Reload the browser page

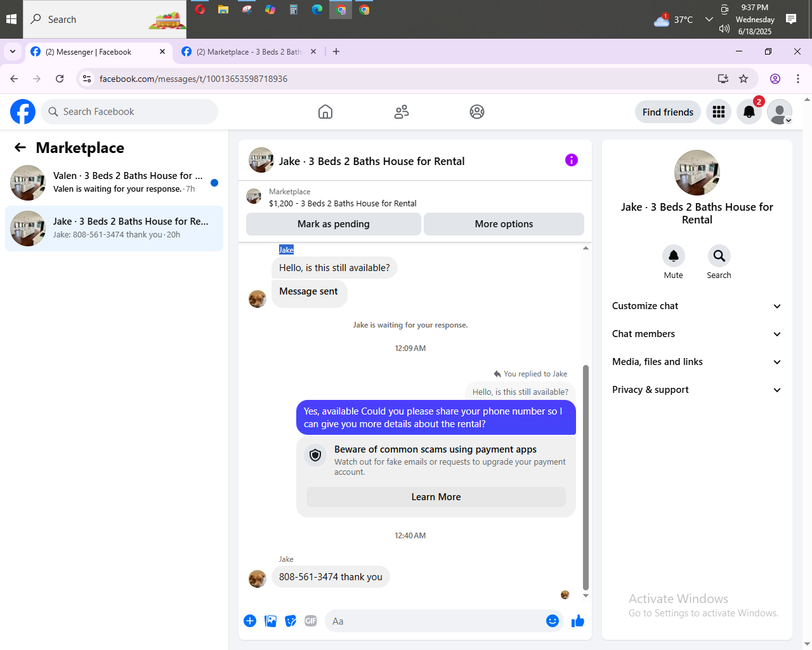point(60,79)
